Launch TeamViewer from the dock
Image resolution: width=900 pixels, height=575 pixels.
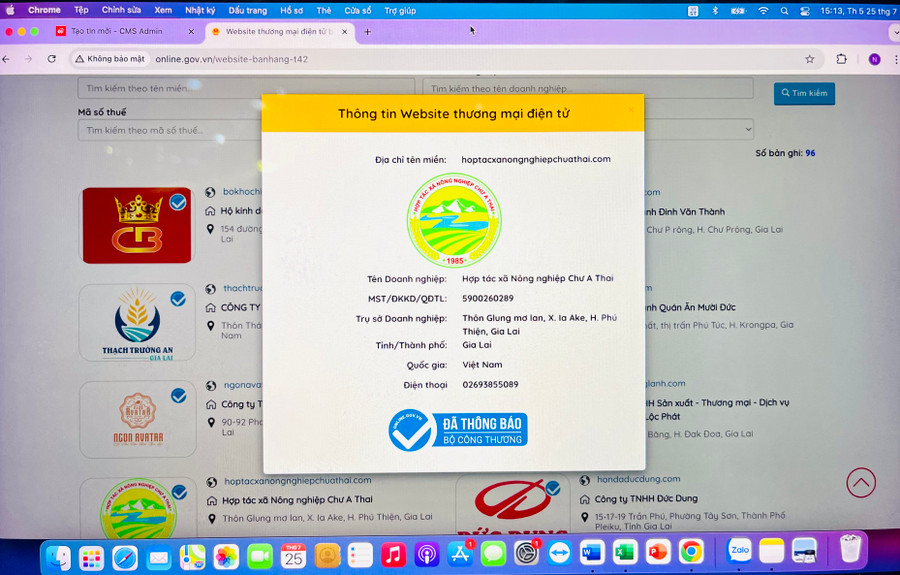559,554
